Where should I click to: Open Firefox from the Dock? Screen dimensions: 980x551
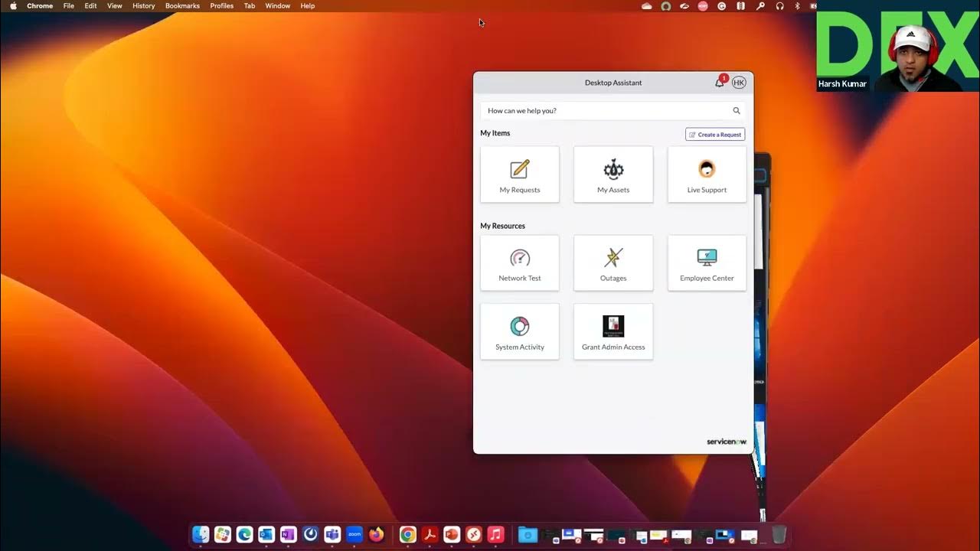click(x=377, y=534)
